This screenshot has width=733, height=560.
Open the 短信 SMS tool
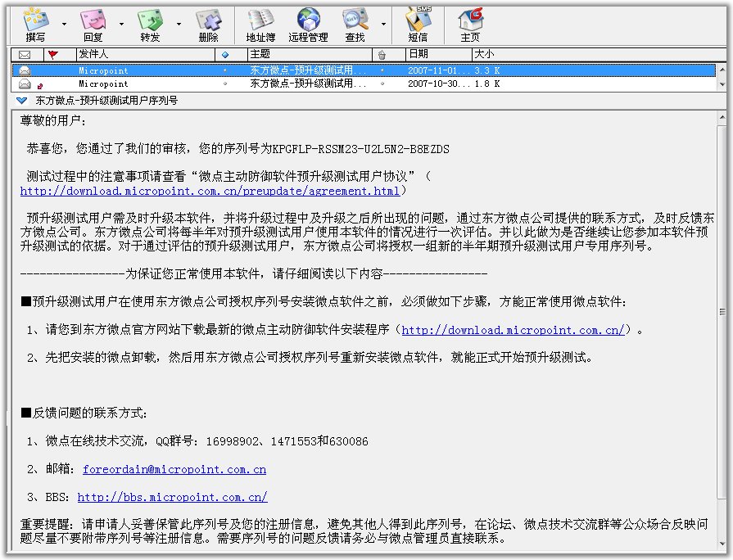[x=418, y=25]
